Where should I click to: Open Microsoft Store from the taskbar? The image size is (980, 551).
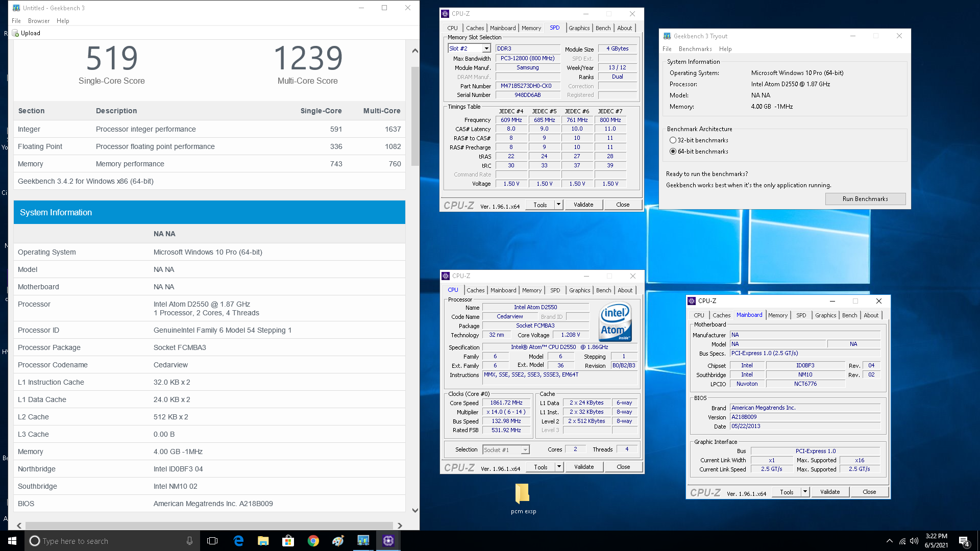tap(288, 541)
